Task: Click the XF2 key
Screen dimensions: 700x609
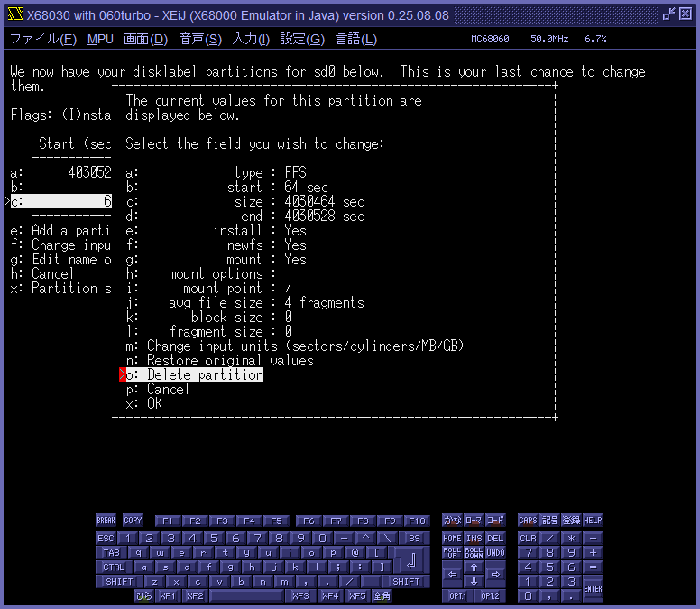Action: (195, 595)
